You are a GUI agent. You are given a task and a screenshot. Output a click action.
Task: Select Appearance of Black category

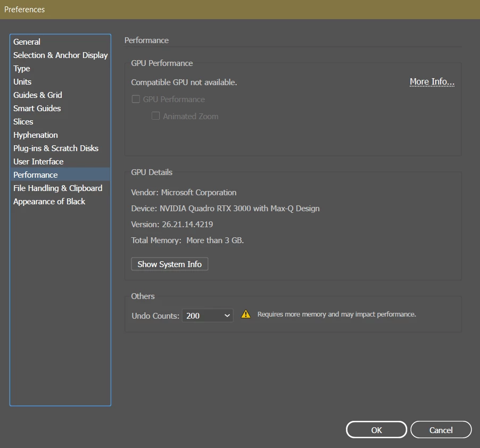click(x=60, y=201)
